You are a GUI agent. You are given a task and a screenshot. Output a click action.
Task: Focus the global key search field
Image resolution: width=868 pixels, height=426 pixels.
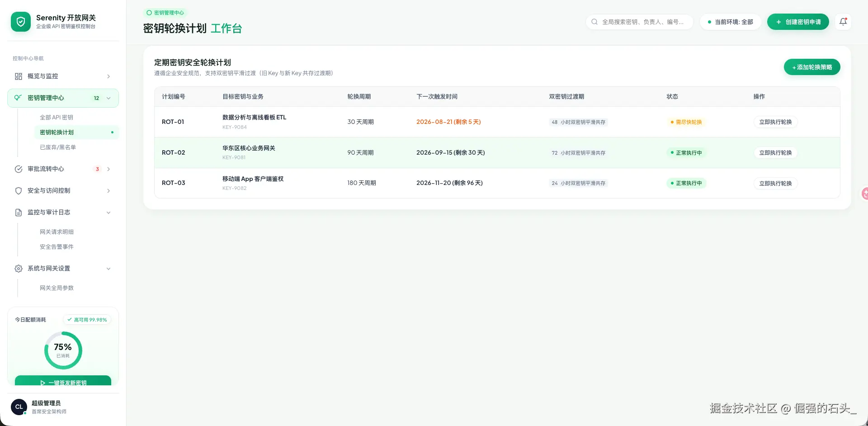tap(639, 22)
